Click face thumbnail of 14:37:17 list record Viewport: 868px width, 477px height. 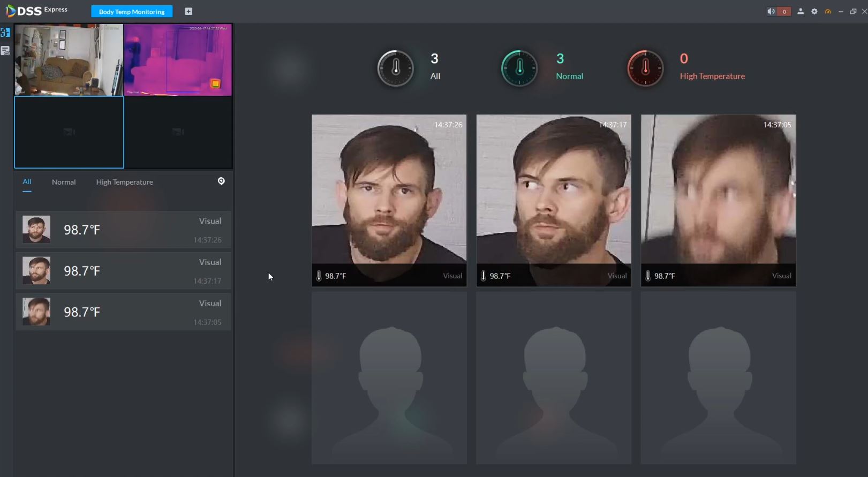(36, 270)
